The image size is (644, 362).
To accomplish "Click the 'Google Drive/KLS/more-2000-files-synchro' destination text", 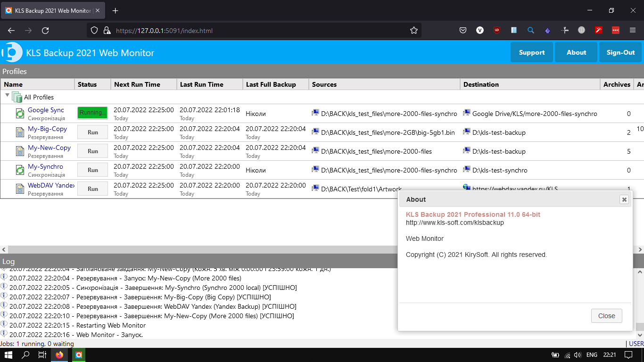I will [x=535, y=114].
